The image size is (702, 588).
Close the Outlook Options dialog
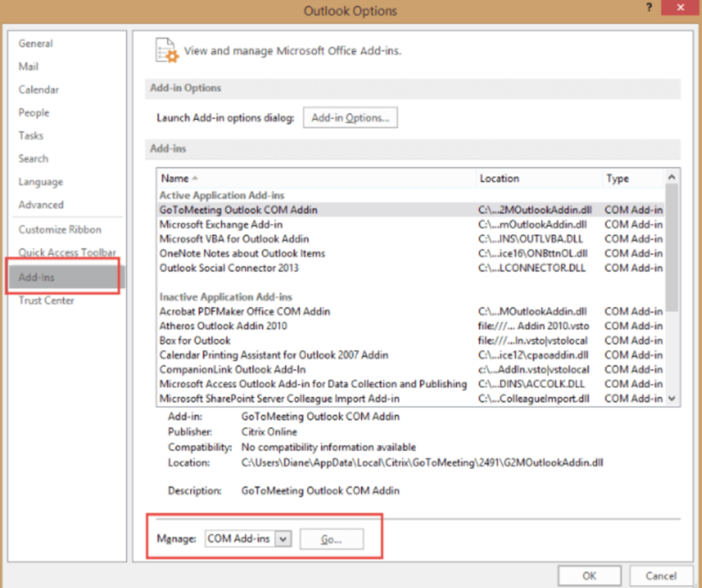pos(680,7)
